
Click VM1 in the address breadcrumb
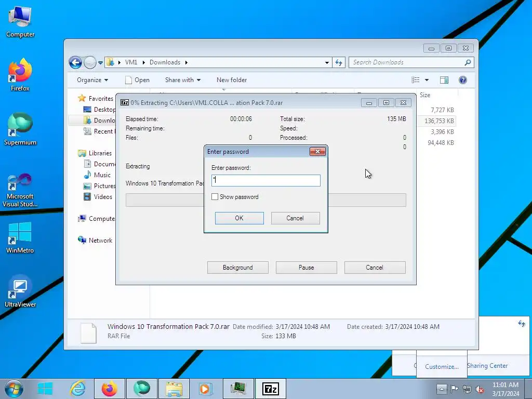click(x=131, y=62)
